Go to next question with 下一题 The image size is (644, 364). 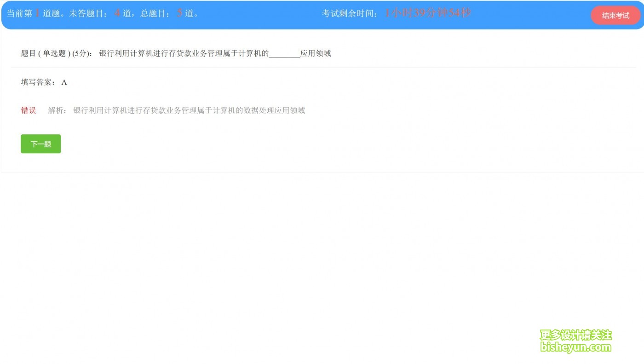tap(40, 144)
